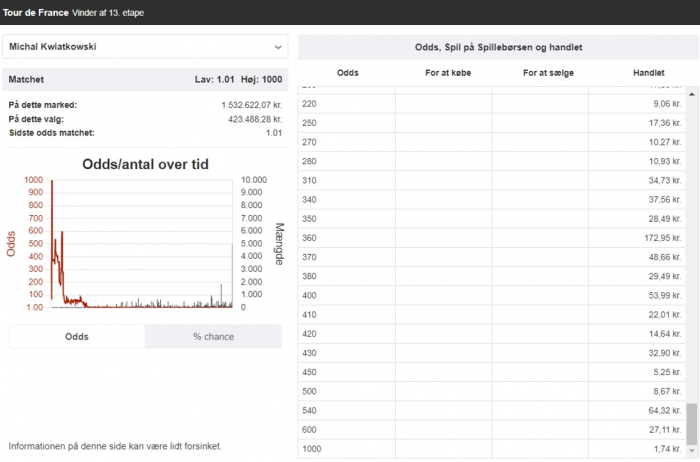
Task: Click the 172,95 kr. traded amount
Action: tap(661, 238)
